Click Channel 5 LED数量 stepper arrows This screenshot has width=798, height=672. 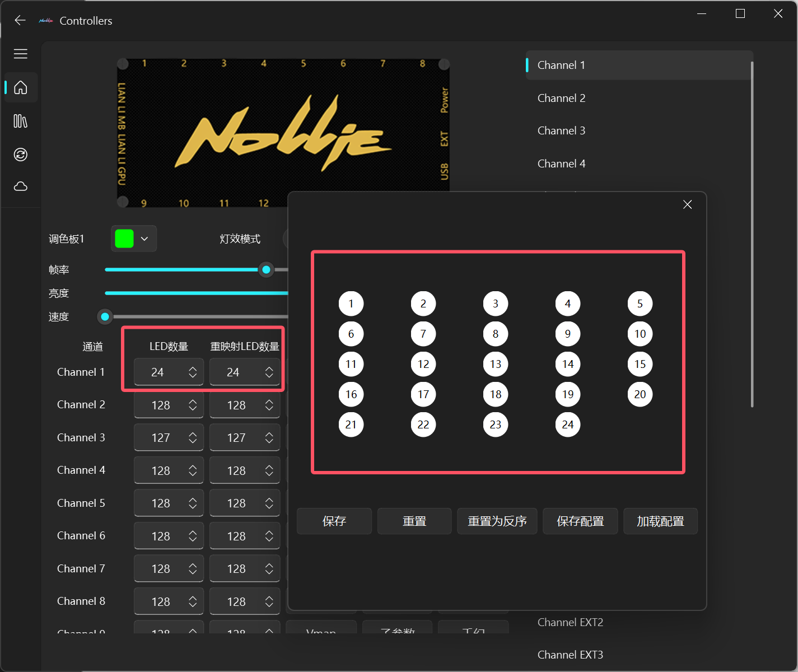pyautogui.click(x=193, y=503)
